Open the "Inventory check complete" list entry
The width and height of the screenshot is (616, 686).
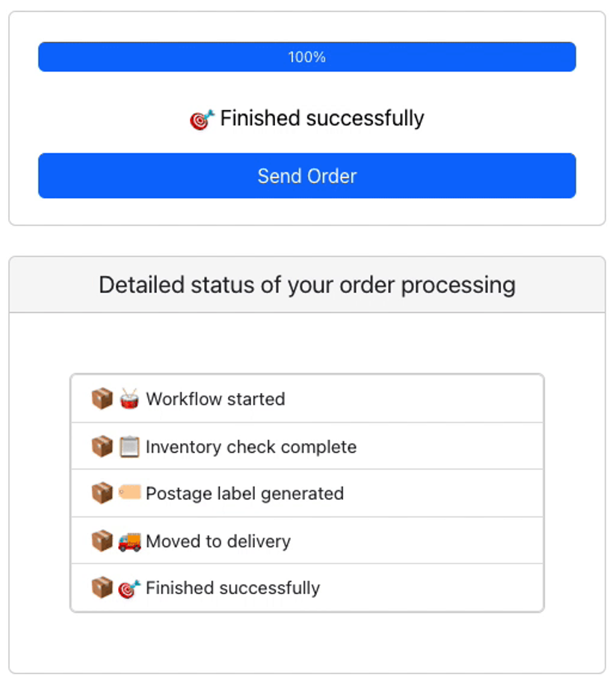pyautogui.click(x=251, y=447)
